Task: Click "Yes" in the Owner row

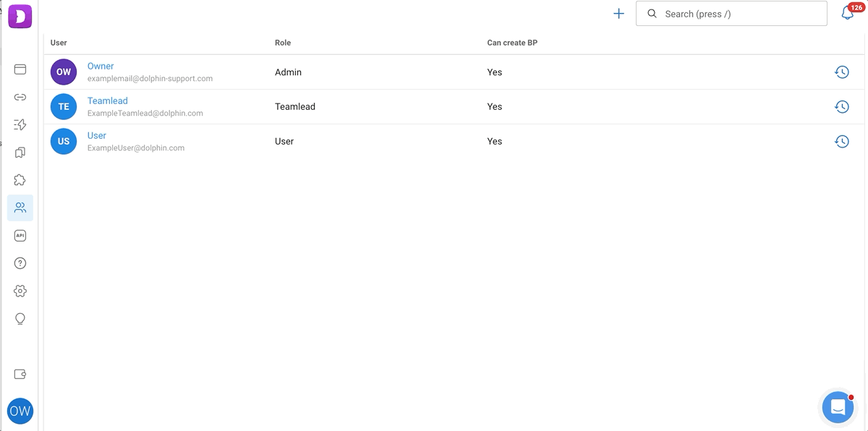Action: [495, 72]
